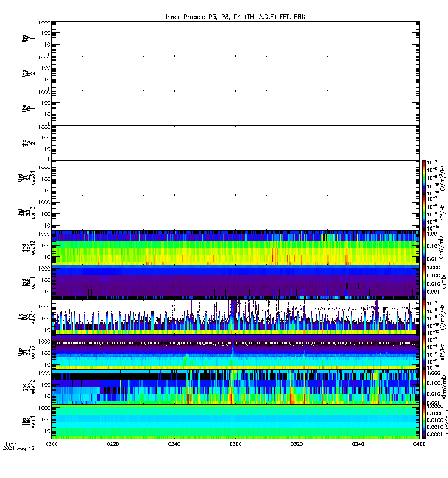The height and width of the screenshot is (478, 448).
Task: Click the "tha fb 2" panel label
Action: [29, 143]
